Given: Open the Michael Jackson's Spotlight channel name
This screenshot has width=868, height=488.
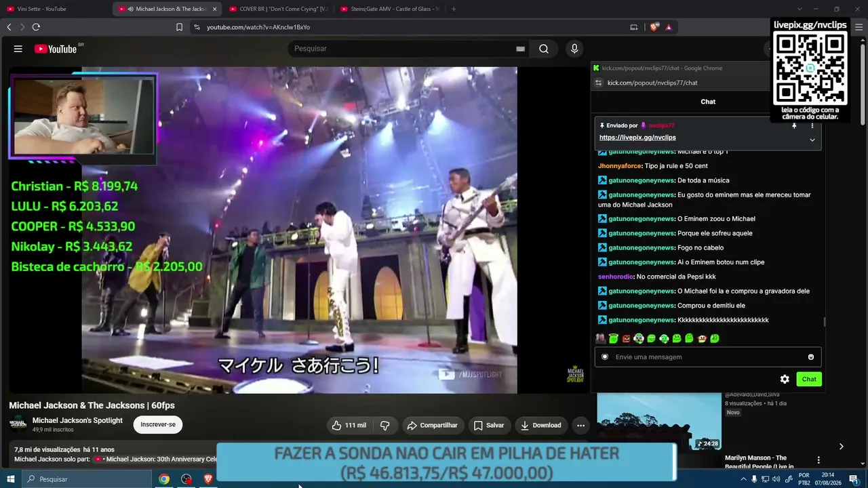Looking at the screenshot, I should (x=77, y=421).
